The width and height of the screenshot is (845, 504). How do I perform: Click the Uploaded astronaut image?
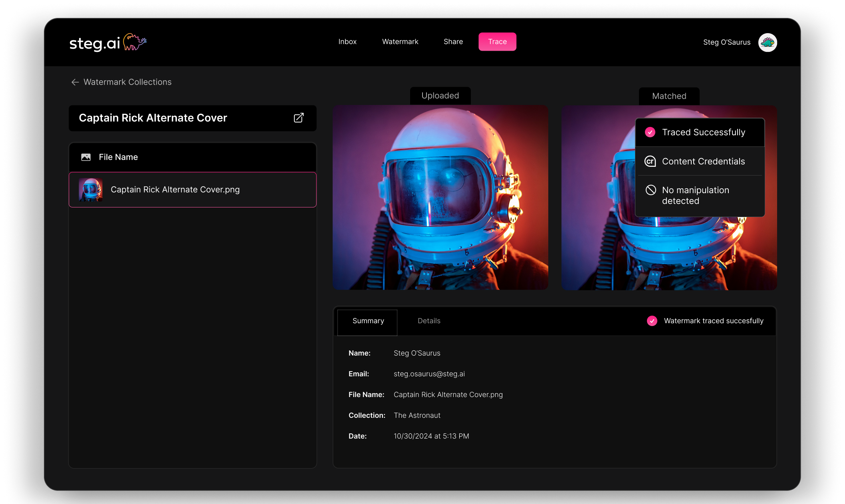(x=440, y=198)
